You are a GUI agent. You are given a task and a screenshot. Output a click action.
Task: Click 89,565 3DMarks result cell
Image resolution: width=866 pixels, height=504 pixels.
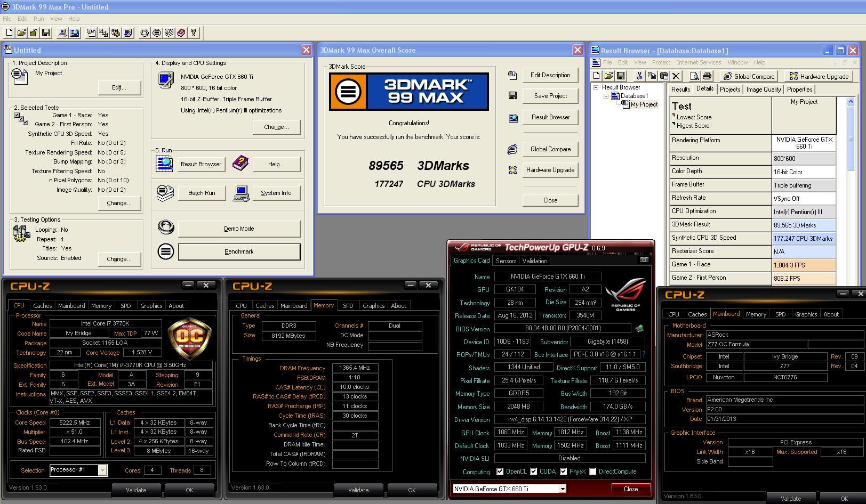[804, 225]
